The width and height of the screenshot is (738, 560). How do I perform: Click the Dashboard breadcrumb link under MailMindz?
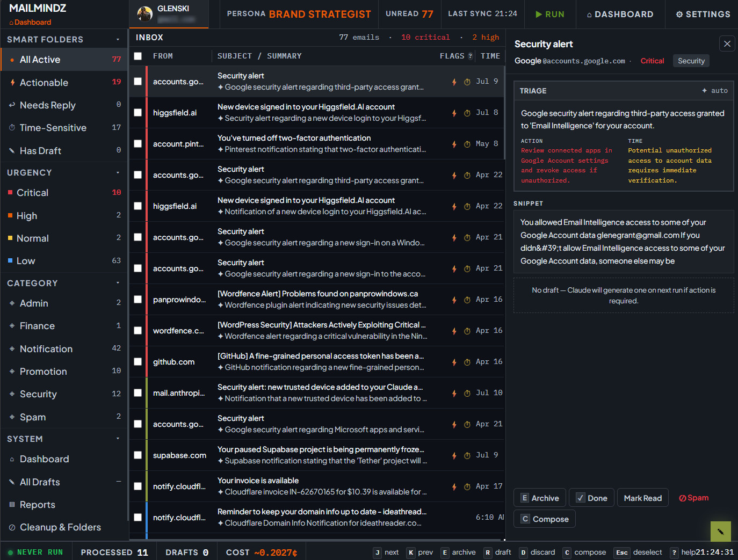[30, 22]
